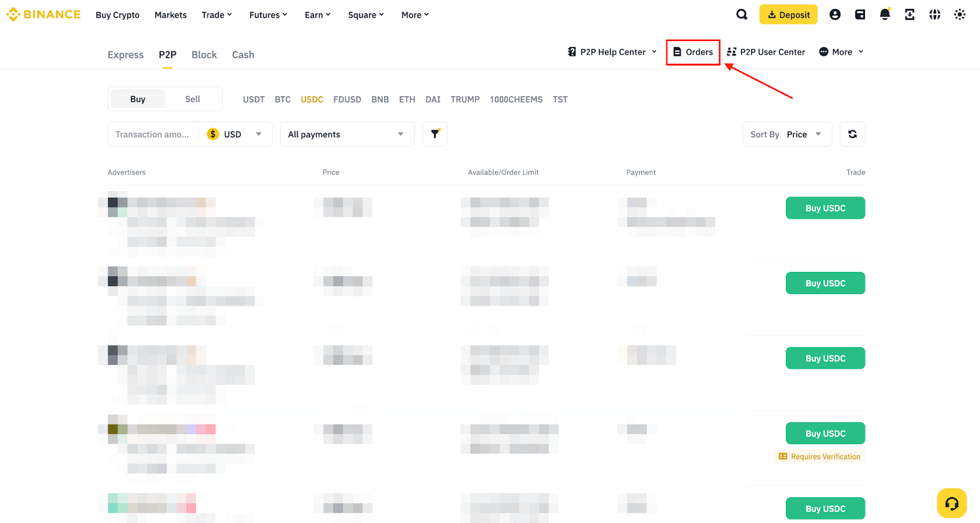
Task: Click the Available/Order Limit column header
Action: pos(503,173)
